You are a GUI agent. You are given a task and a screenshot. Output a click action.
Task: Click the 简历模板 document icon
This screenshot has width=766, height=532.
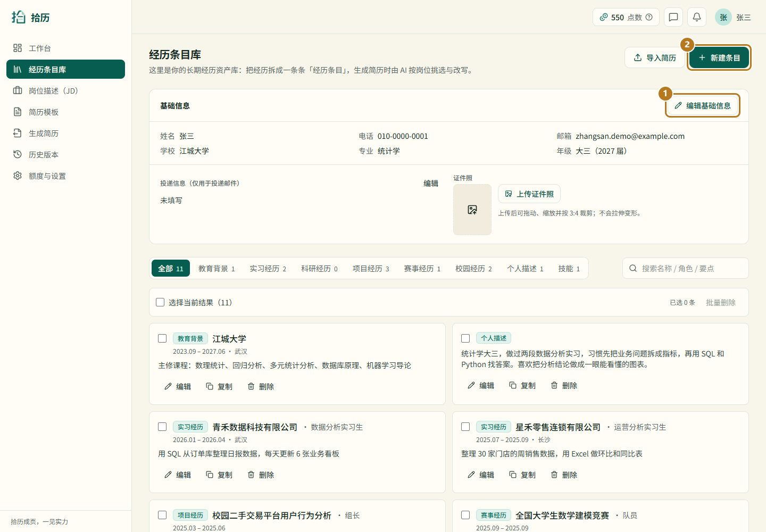point(18,112)
